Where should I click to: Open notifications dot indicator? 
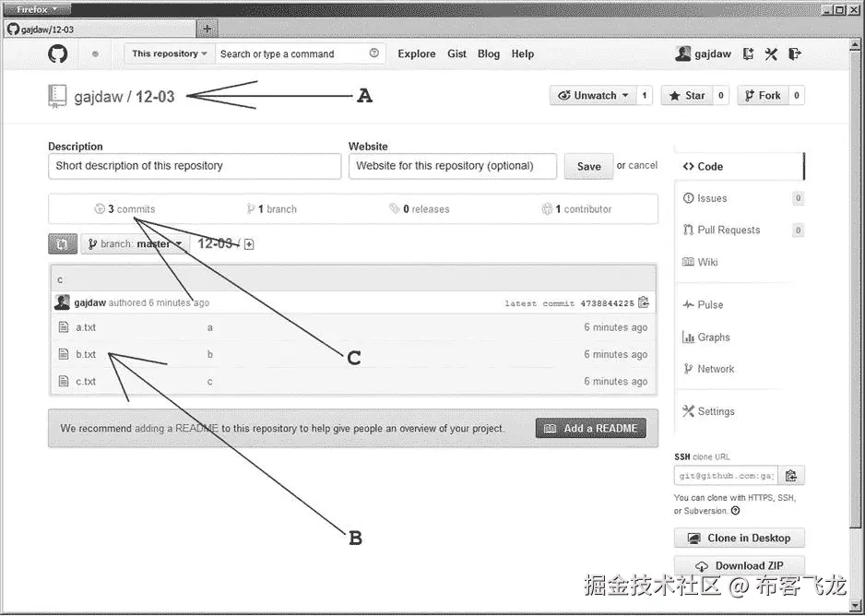95,54
